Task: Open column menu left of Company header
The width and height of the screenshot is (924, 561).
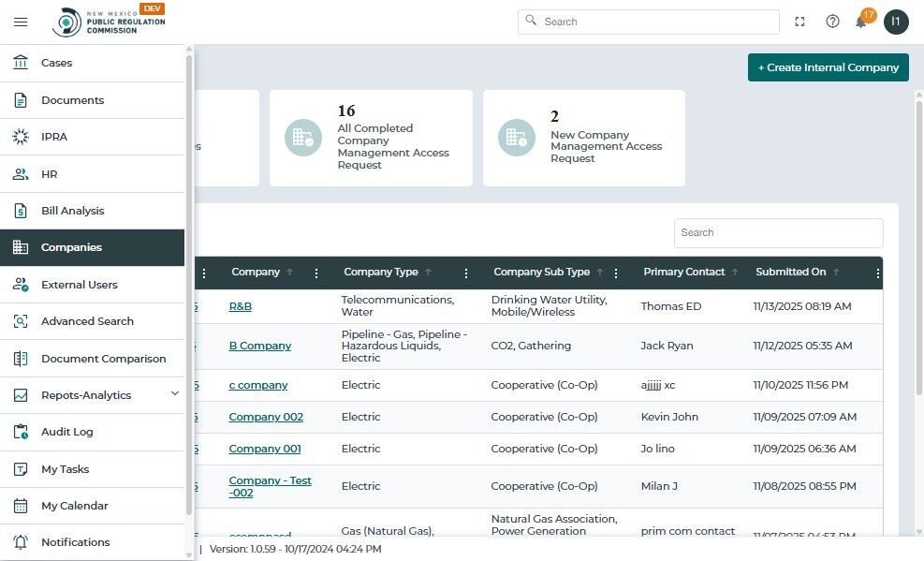Action: [x=204, y=273]
